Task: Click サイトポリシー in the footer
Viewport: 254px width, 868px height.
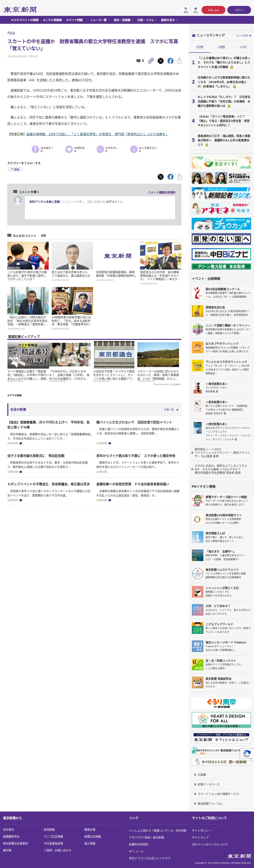Action: click(202, 830)
